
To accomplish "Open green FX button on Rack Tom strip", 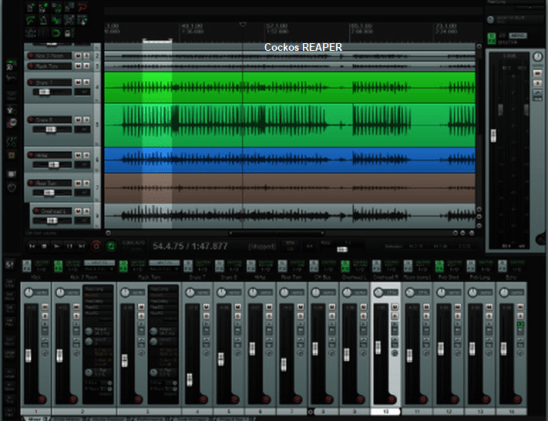I will [123, 266].
